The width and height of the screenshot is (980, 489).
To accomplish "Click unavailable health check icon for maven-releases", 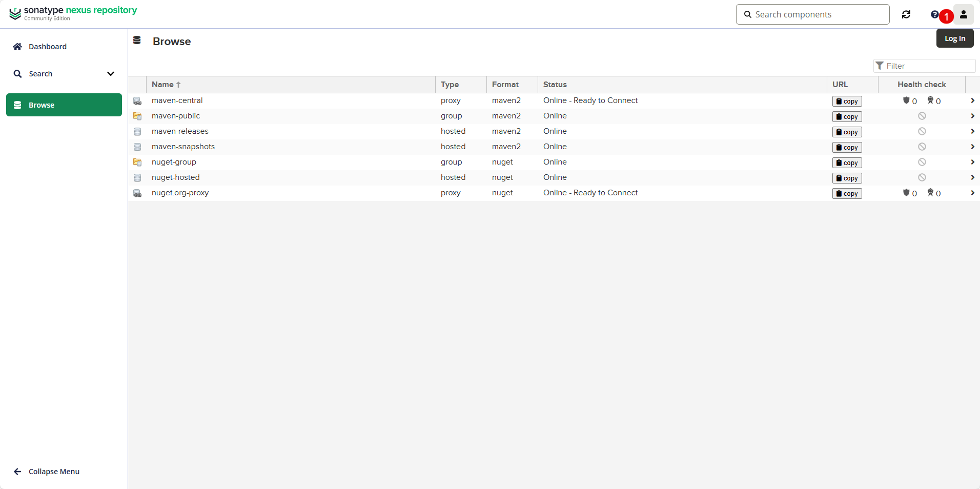I will coord(922,132).
